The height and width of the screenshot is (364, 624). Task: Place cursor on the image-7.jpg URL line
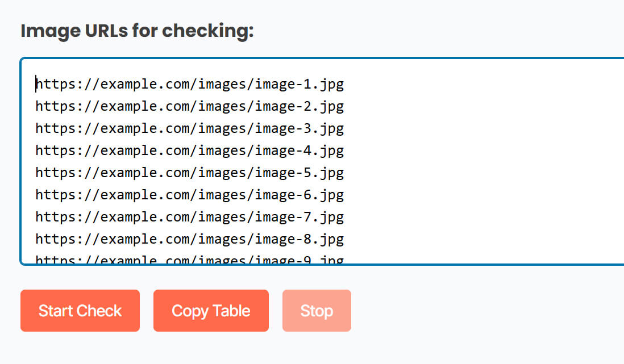coord(189,216)
